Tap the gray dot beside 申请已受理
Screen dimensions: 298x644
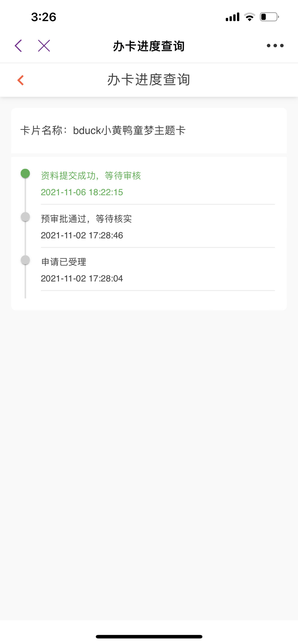tap(25, 260)
